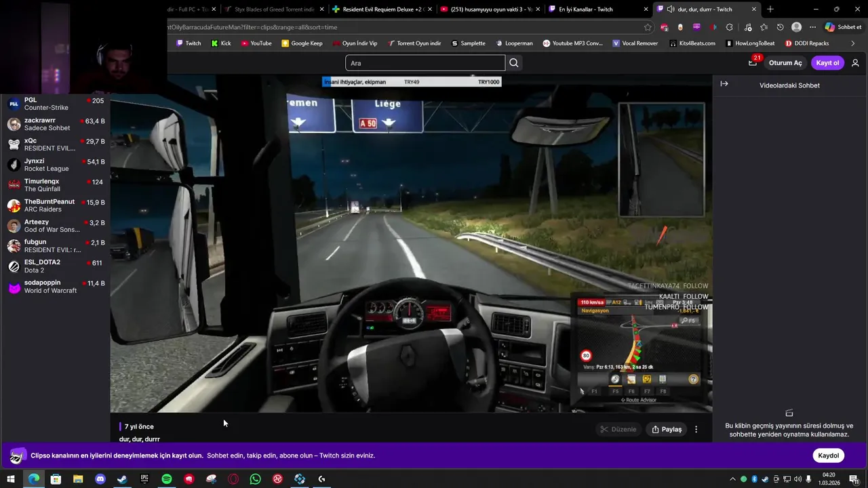Open the Torrent Oyun indir bookmark
Viewport: 868px width, 488px height.
coord(414,43)
